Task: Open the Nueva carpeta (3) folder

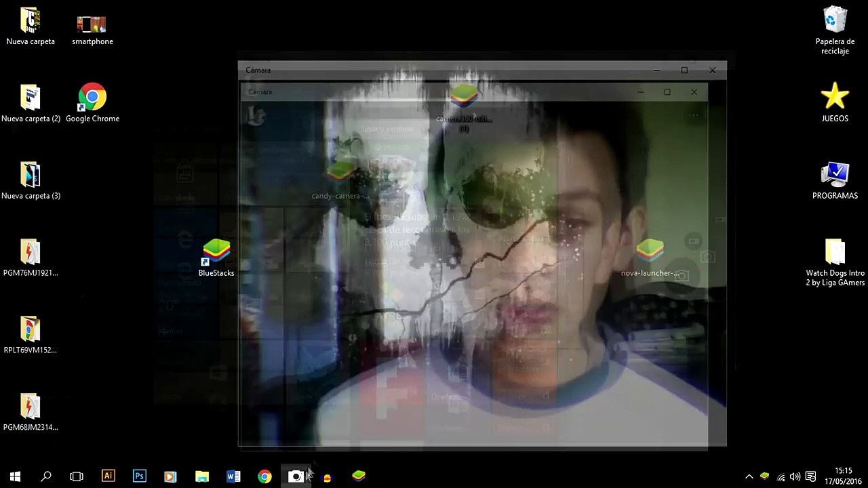Action: coord(31,181)
